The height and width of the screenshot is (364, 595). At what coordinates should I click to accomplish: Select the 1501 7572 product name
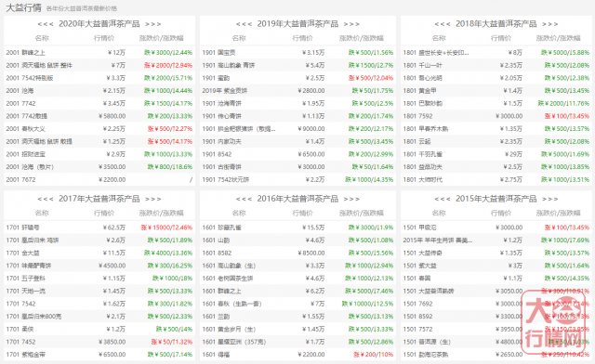coord(417,329)
